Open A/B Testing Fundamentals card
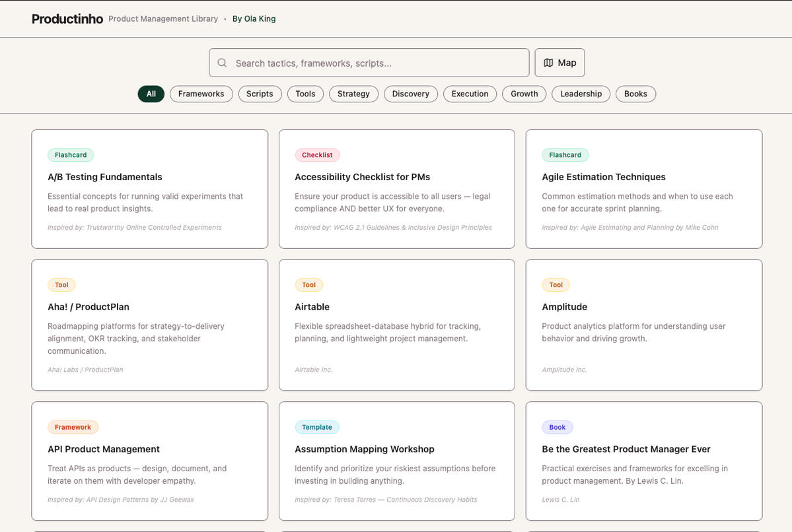 149,189
